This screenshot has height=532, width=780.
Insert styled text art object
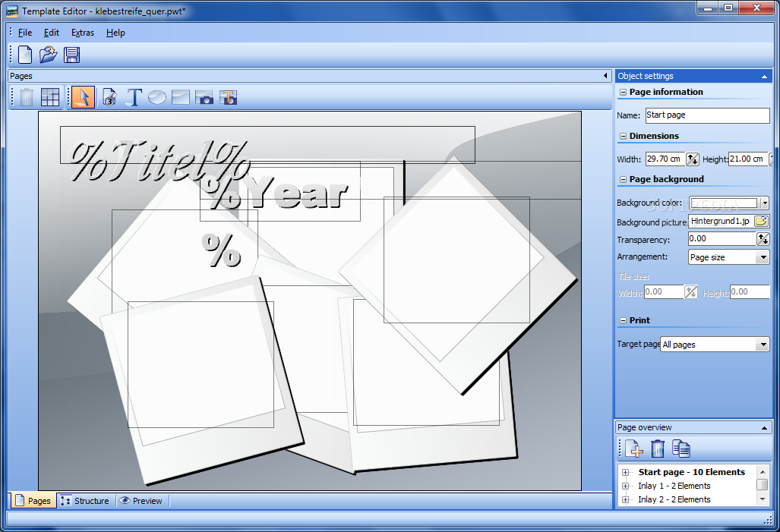[x=229, y=97]
